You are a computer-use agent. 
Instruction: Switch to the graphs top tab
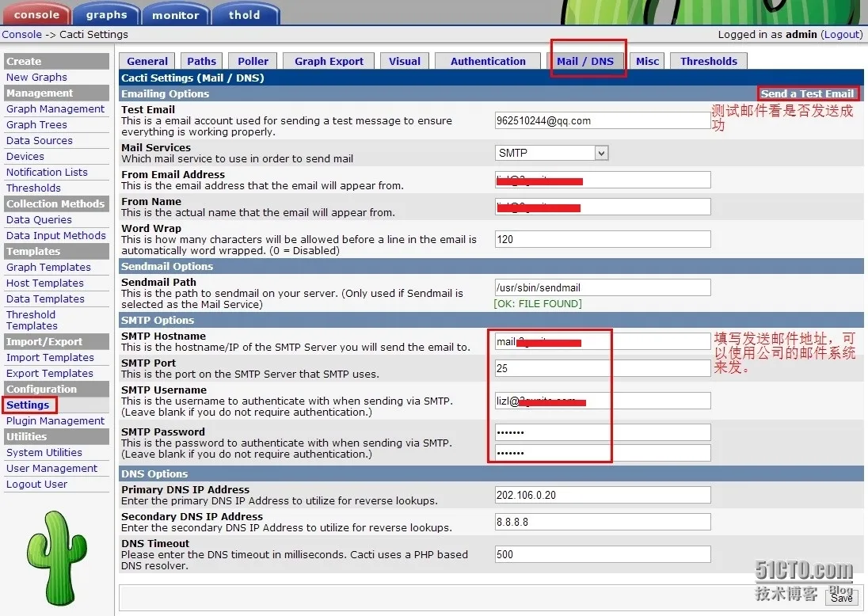(x=106, y=14)
